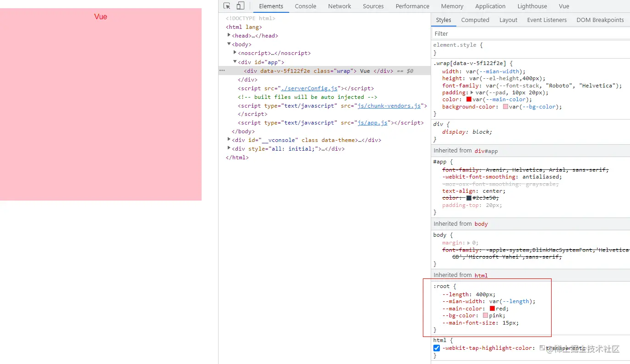Jump to the body inherited-from link
630x364 pixels.
click(481, 224)
